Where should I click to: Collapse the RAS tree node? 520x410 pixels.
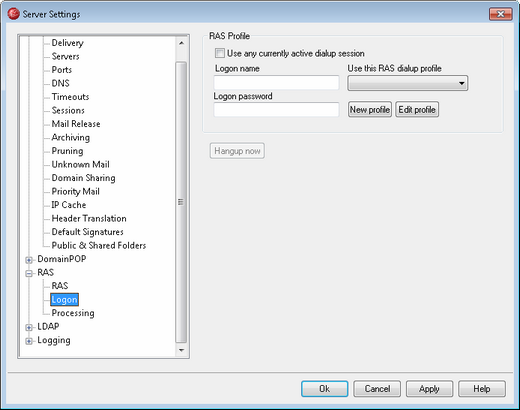(x=29, y=273)
